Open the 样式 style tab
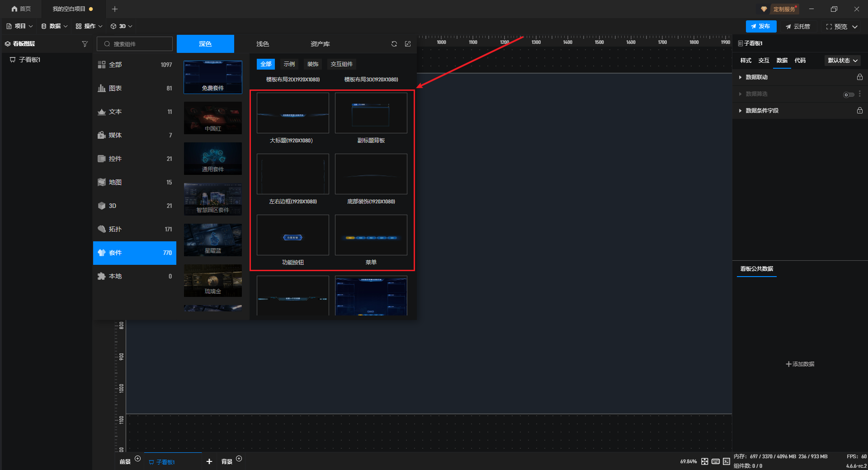Image resolution: width=868 pixels, height=470 pixels. point(746,61)
